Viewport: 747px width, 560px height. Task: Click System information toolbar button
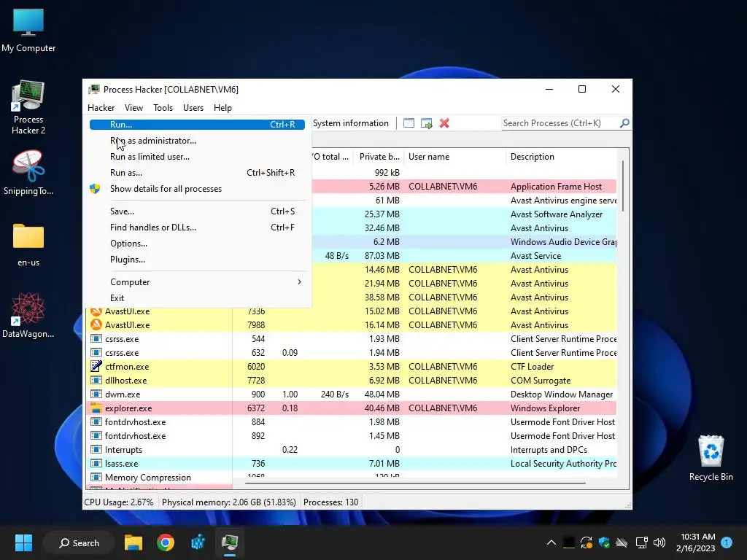[351, 123]
